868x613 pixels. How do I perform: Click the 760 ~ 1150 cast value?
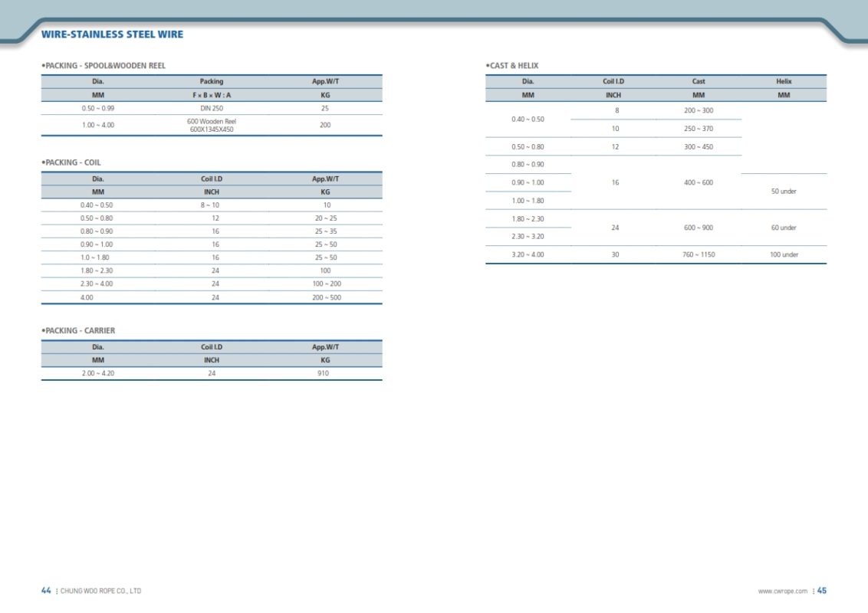tap(699, 254)
